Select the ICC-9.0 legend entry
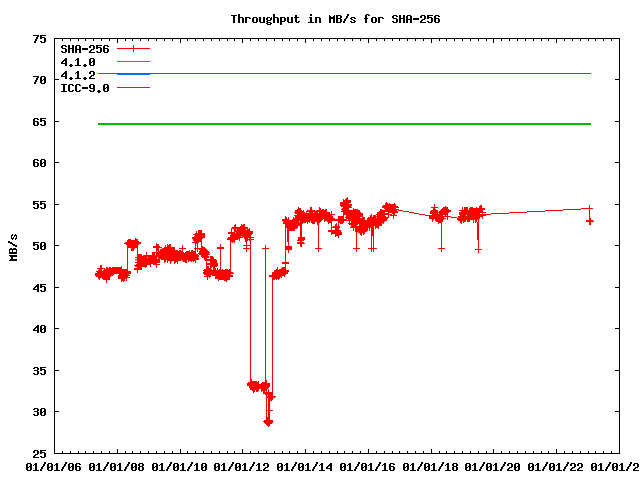 point(85,88)
